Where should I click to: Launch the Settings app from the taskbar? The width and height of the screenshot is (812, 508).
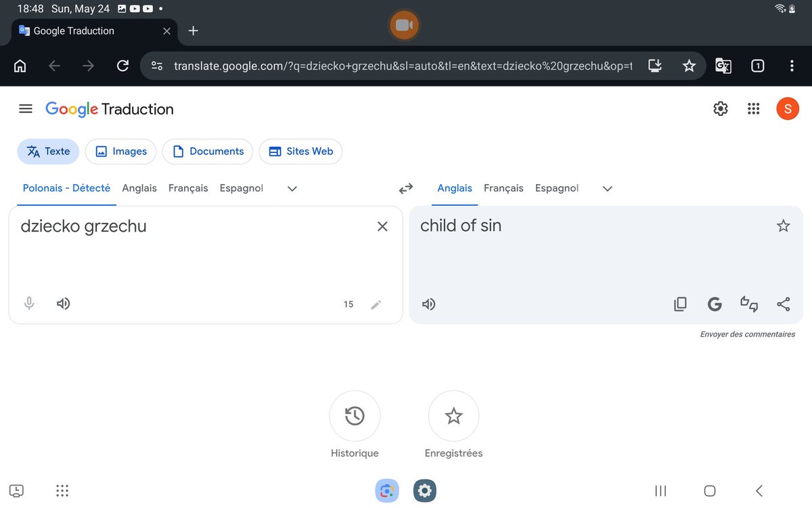click(x=425, y=490)
